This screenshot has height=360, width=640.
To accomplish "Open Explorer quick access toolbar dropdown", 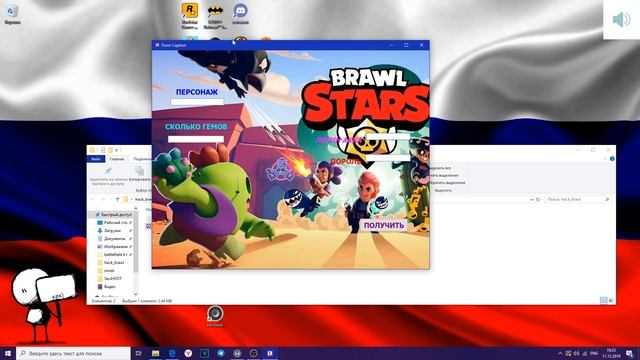I will coord(117,150).
